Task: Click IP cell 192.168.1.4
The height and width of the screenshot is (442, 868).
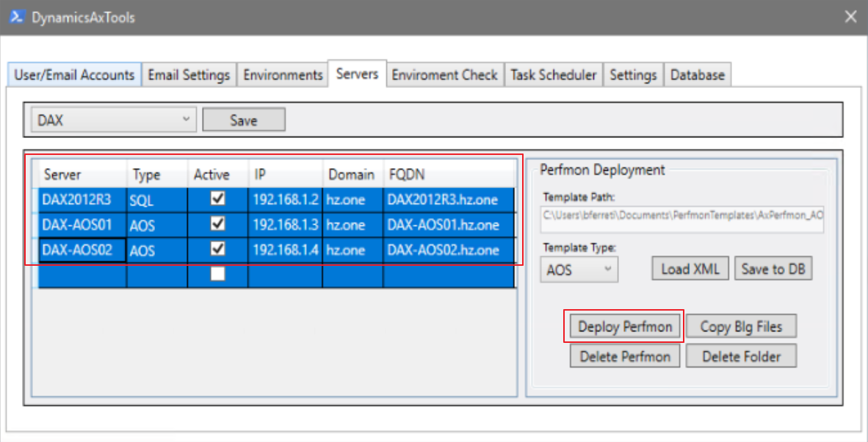Action: tap(285, 250)
